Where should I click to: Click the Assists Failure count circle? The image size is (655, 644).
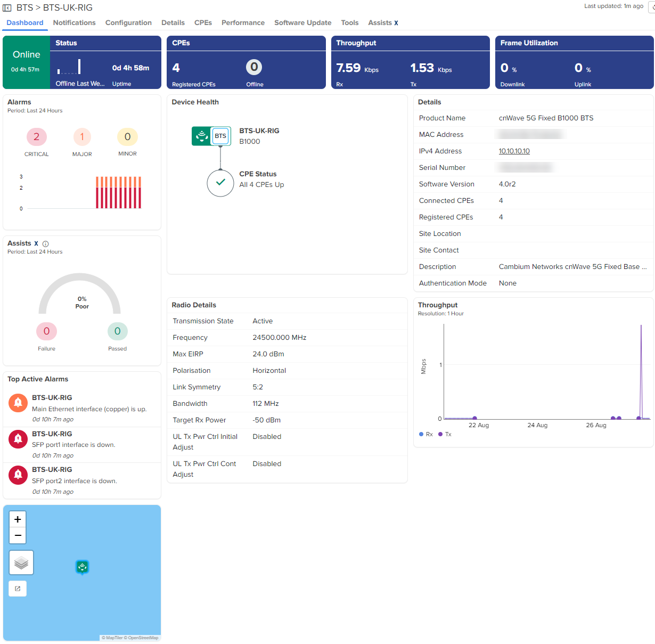(x=46, y=331)
